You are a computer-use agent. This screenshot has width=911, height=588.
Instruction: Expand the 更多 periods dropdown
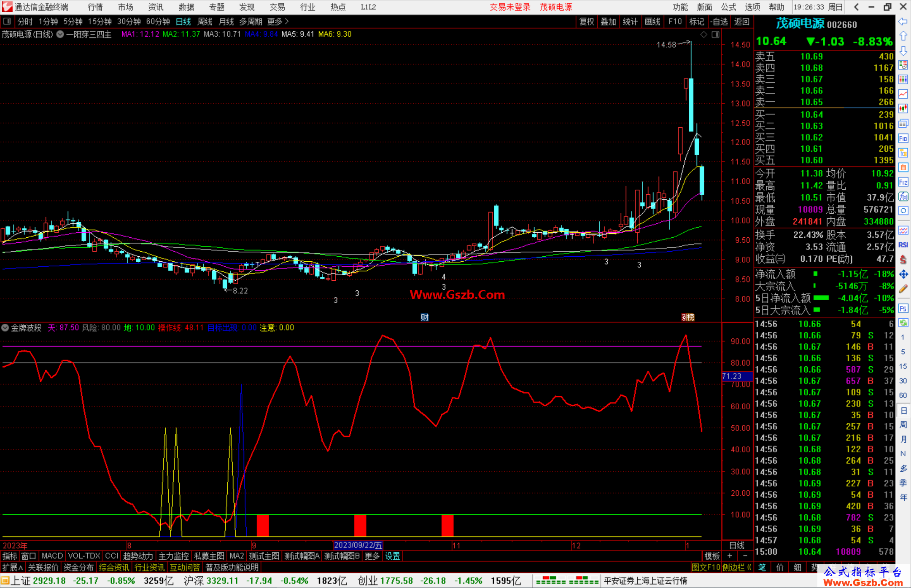pyautogui.click(x=278, y=21)
